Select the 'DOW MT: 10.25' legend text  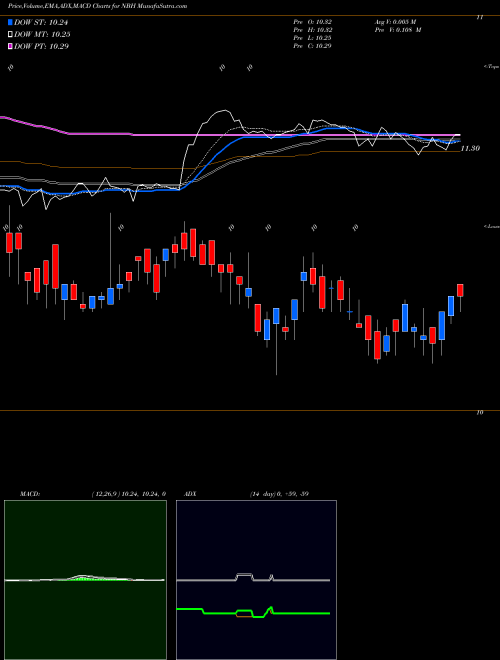[x=42, y=35]
